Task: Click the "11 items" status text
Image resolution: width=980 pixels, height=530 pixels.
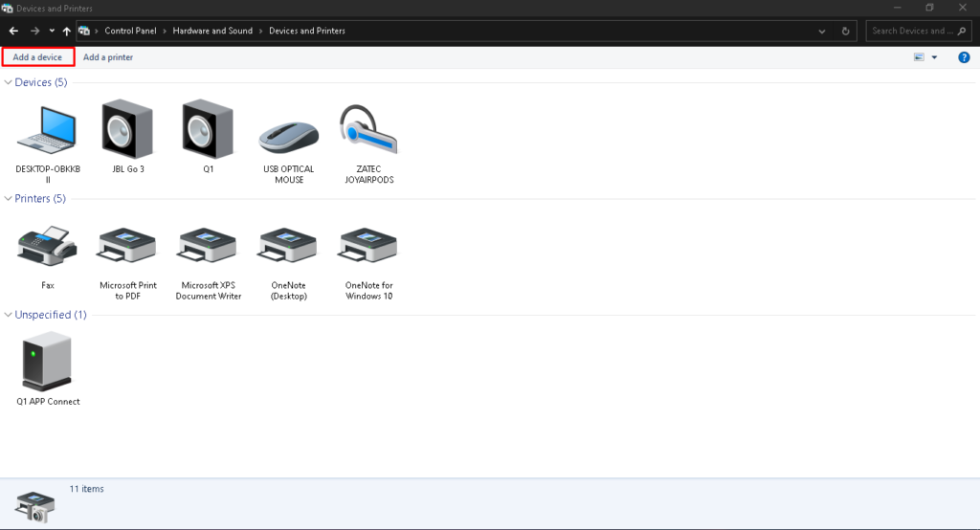Action: coord(86,489)
